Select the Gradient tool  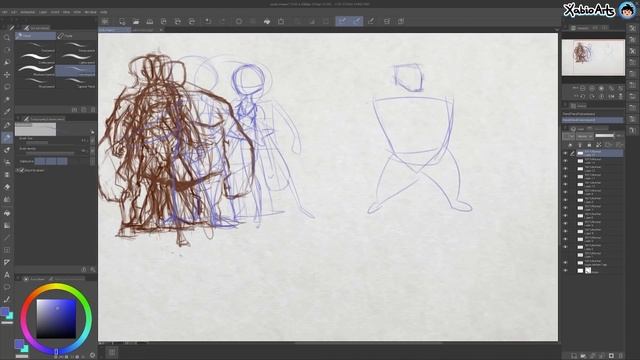[7, 225]
